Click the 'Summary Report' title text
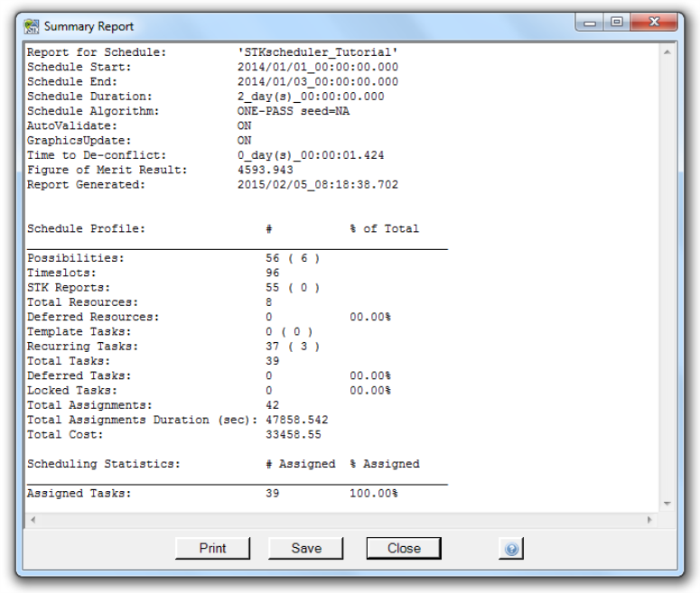Image resolution: width=700 pixels, height=593 pixels. pyautogui.click(x=86, y=27)
